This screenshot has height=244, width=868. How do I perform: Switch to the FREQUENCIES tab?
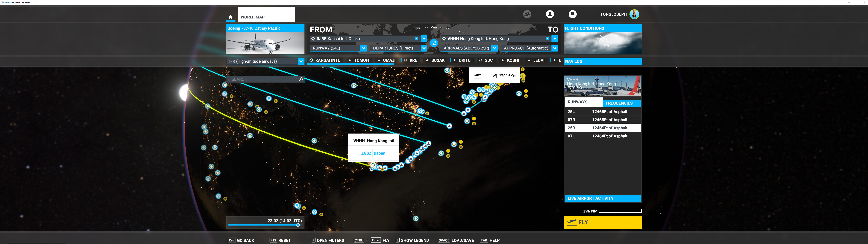tap(621, 103)
